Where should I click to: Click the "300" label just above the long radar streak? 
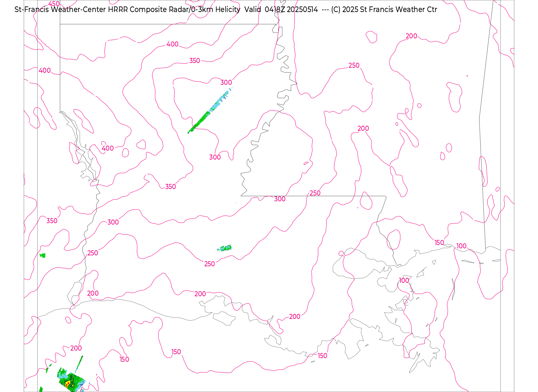pos(226,82)
